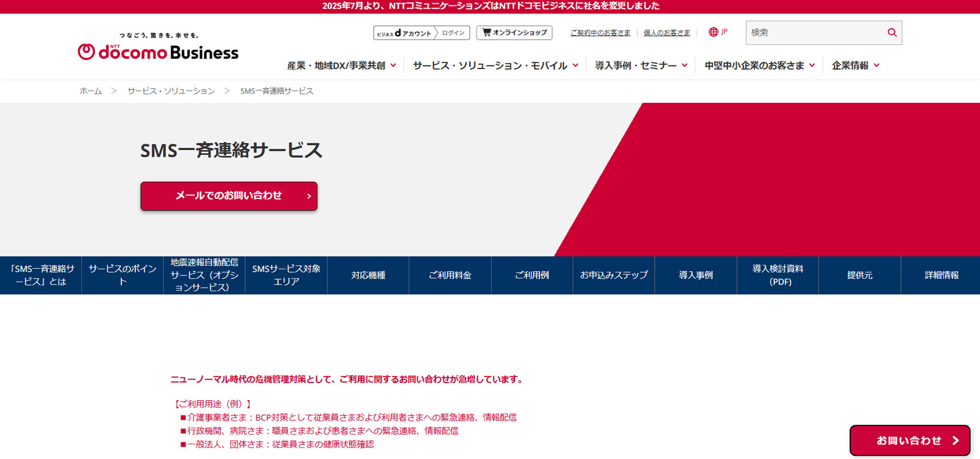Screen dimensions: 980x459
Task: Select 詳細情報 tab
Action: pos(941,275)
